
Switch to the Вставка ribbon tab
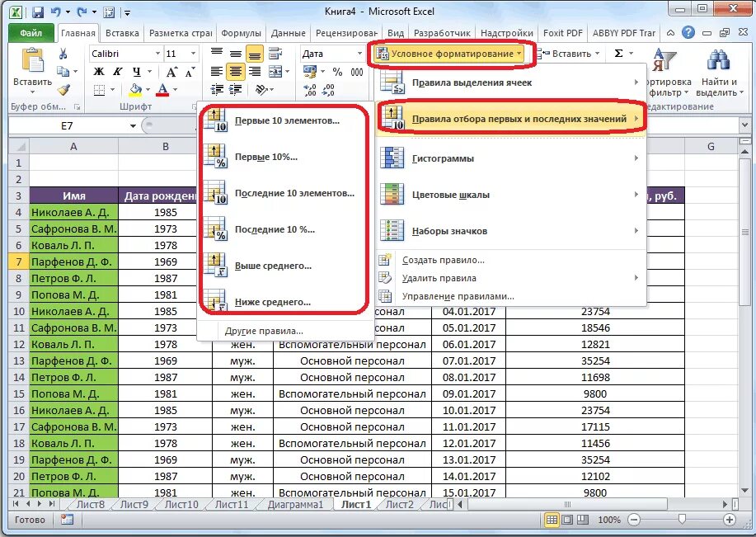coord(122,33)
